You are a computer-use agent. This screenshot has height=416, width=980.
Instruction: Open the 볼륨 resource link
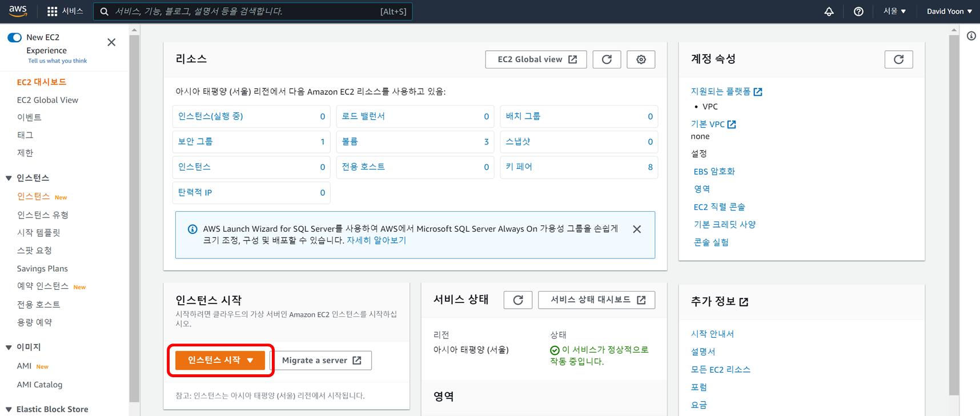point(350,142)
